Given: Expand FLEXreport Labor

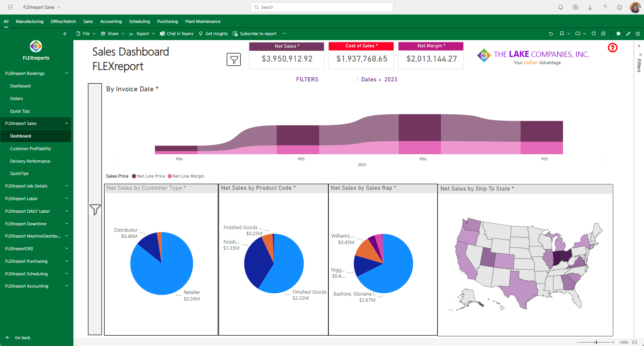Looking at the screenshot, I should [x=67, y=199].
